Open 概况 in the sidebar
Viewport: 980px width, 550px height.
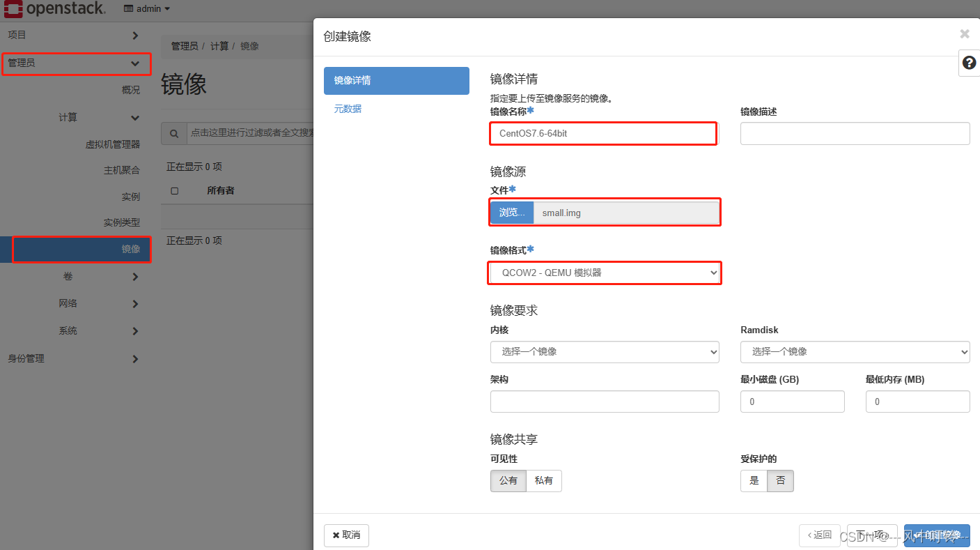click(131, 91)
